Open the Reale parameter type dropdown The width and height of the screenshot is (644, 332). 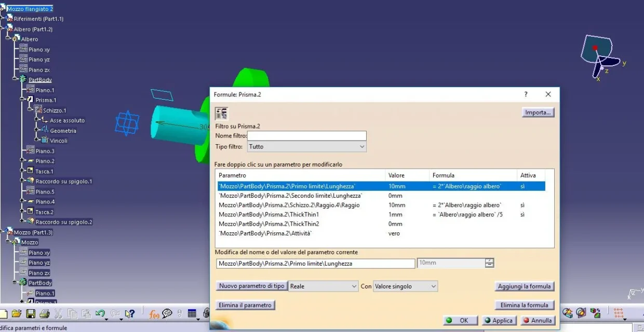point(323,286)
